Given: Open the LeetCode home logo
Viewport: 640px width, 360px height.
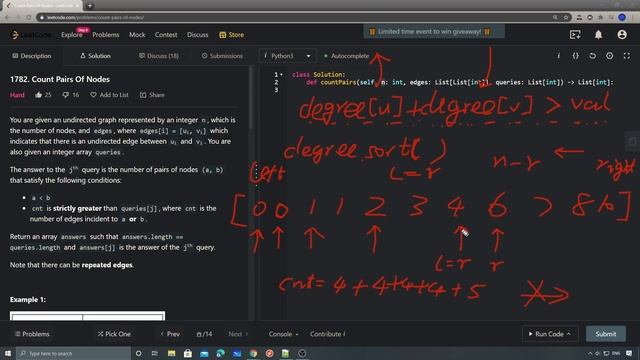Looking at the screenshot, I should coord(31,35).
